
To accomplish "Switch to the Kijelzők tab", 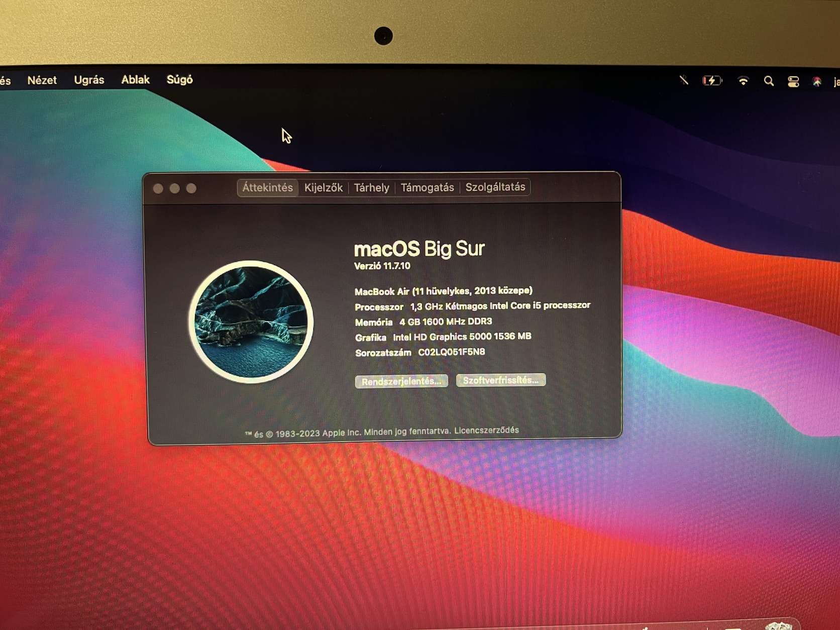I will [x=324, y=188].
